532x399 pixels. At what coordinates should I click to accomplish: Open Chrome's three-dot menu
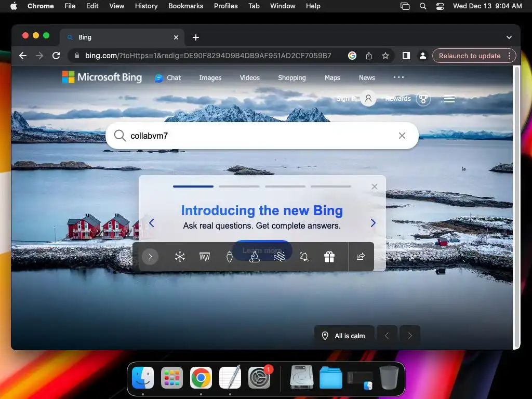click(509, 56)
